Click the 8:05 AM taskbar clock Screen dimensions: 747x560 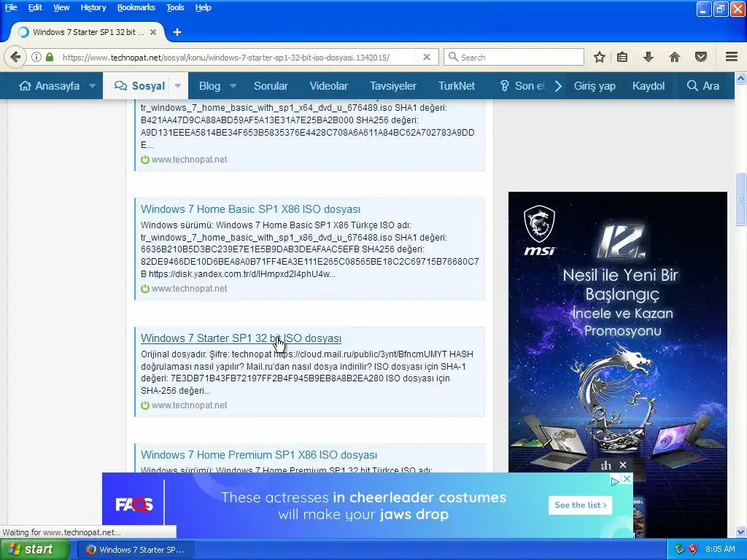click(720, 549)
